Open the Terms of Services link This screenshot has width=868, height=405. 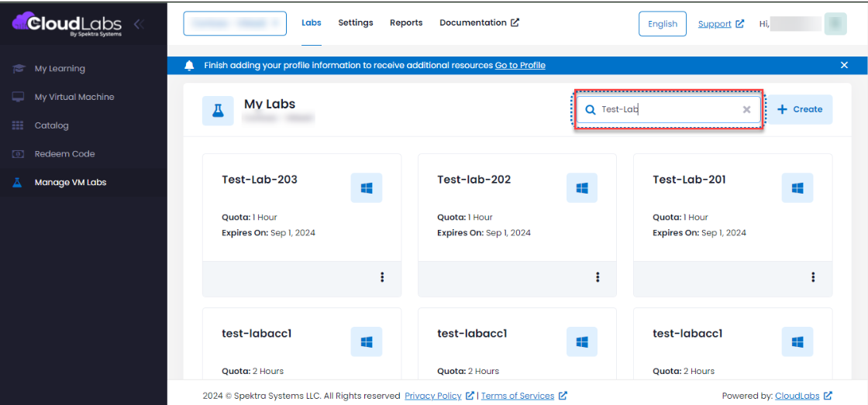pyautogui.click(x=518, y=396)
